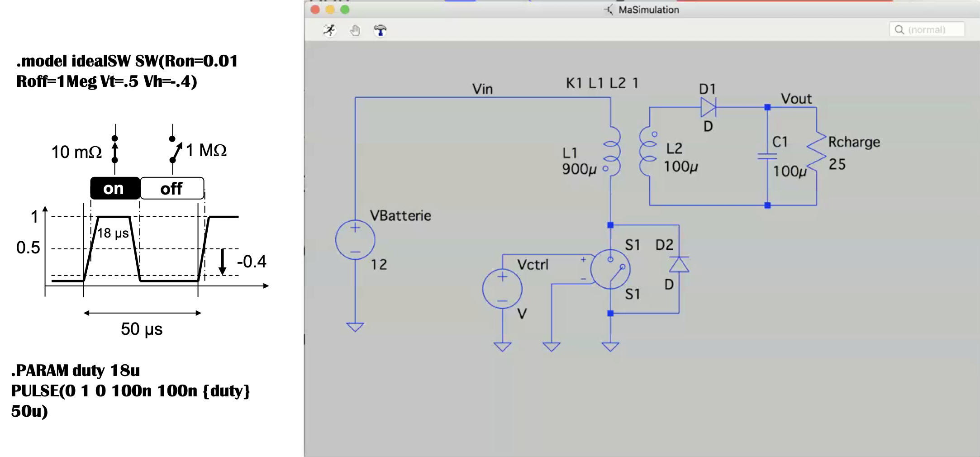
Task: Click the upper S1 reference label
Action: (633, 245)
